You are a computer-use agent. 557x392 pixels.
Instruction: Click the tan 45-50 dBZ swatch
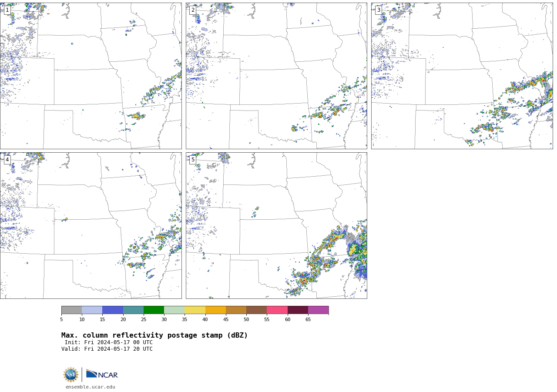(236, 310)
